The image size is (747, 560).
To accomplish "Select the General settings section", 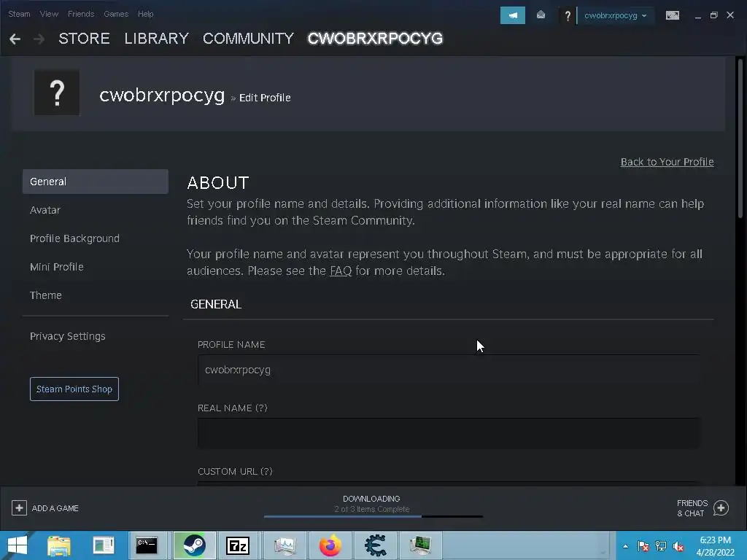I will (96, 182).
